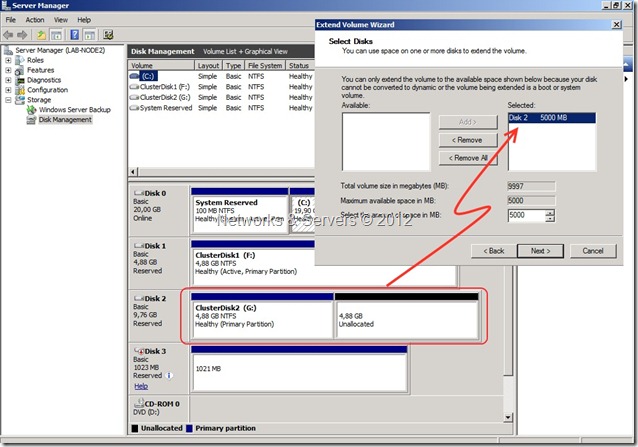Select System Reserved partition on Disk 0
This screenshot has width=638, height=447.
pyautogui.click(x=240, y=211)
